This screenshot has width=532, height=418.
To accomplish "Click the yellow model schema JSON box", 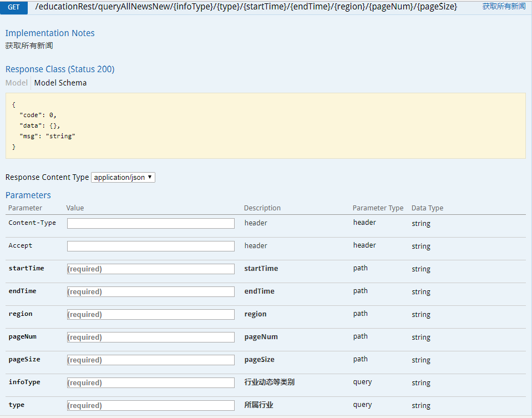I will pyautogui.click(x=266, y=125).
